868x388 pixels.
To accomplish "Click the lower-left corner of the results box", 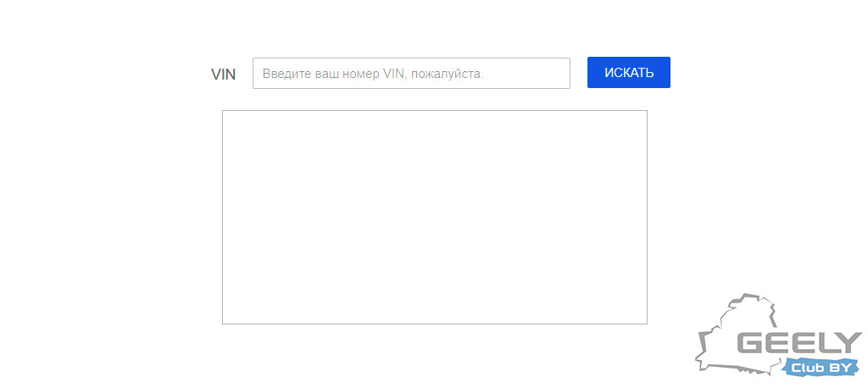I will 223,324.
